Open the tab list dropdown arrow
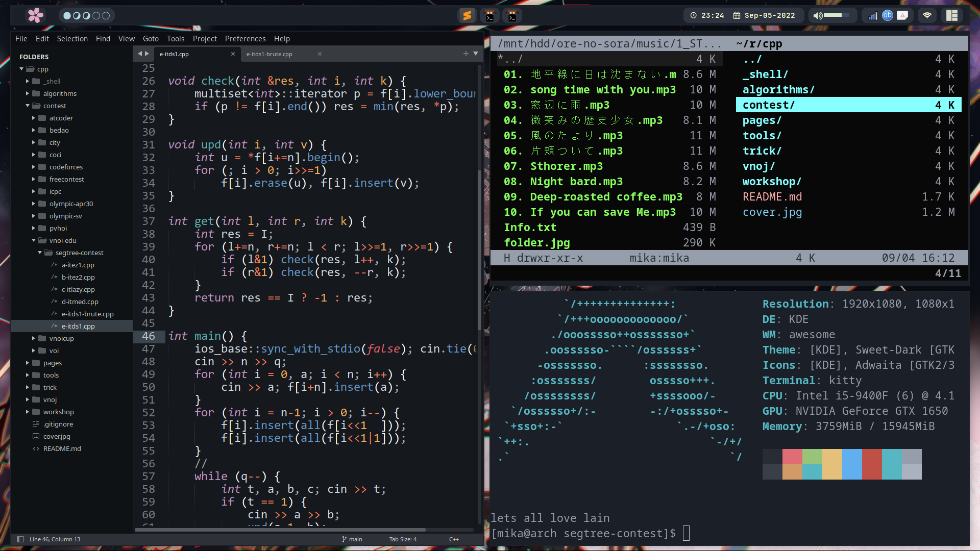The width and height of the screenshot is (980, 551). click(476, 54)
